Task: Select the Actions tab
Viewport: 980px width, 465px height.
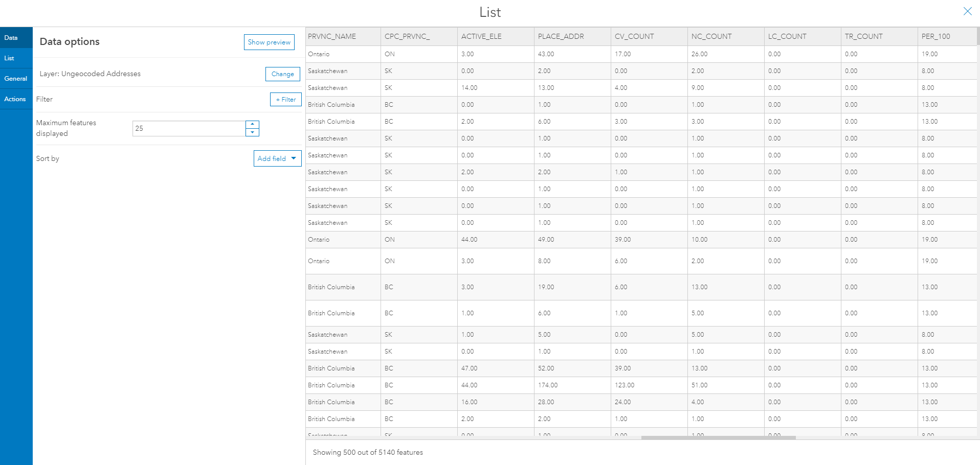Action: click(15, 99)
